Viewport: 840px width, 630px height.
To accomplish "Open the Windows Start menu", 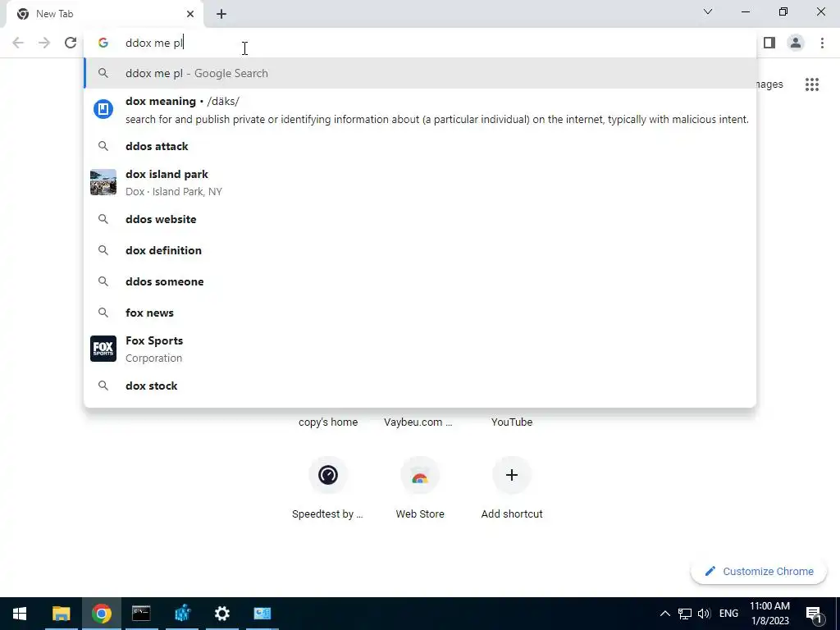I will point(20,614).
